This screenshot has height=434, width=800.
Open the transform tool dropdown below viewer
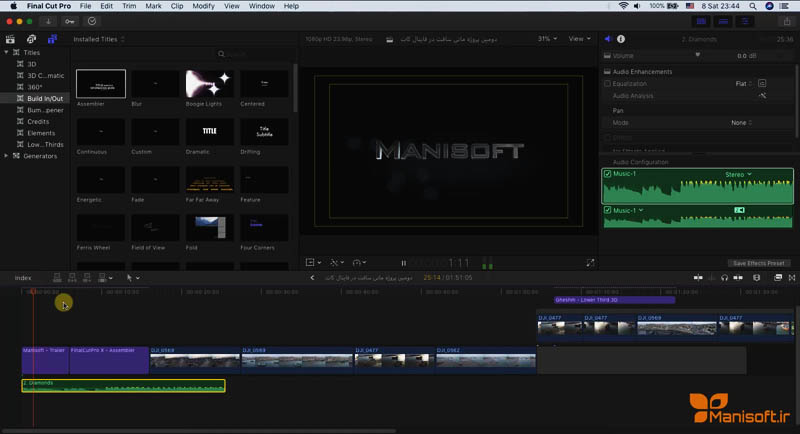tap(313, 263)
